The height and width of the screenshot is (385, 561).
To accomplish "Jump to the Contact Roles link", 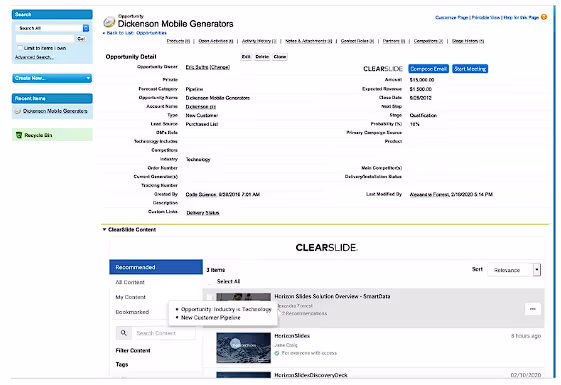I will 357,41.
